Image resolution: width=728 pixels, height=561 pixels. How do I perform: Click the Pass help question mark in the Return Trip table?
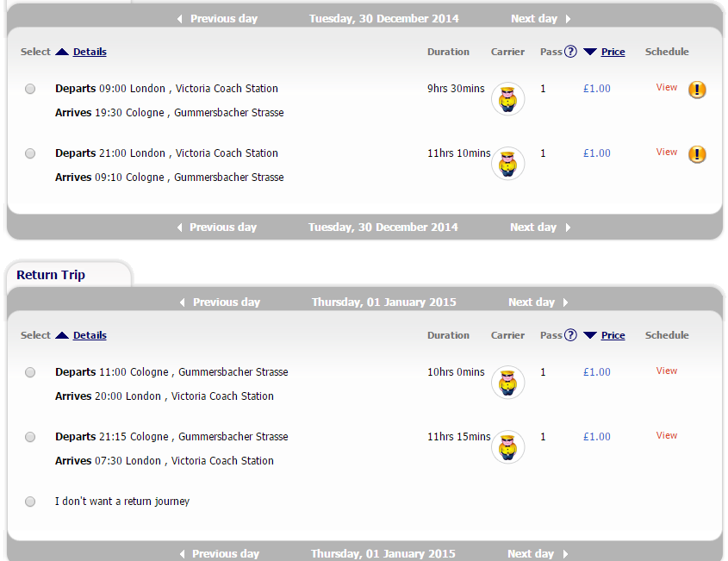(570, 335)
